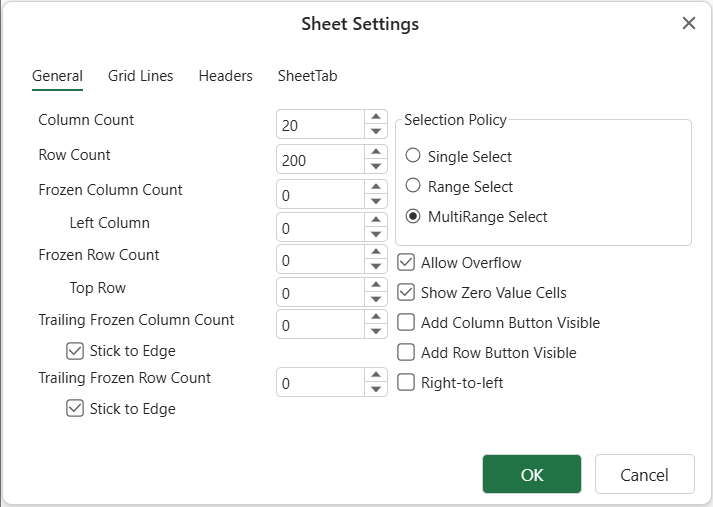Enable Add Column Button Visible
This screenshot has width=713, height=507.
click(x=406, y=322)
